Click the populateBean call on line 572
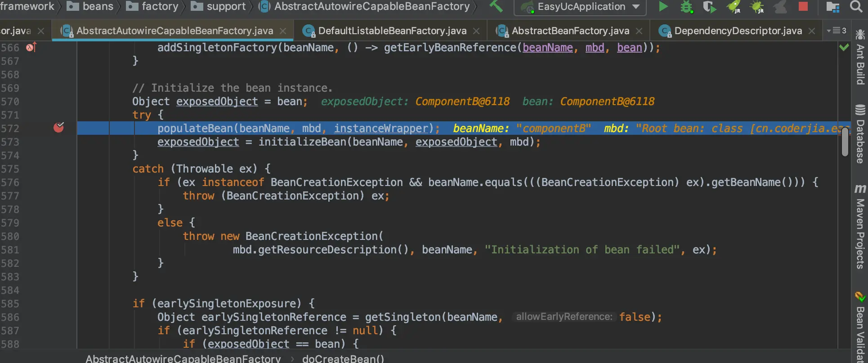 point(195,128)
